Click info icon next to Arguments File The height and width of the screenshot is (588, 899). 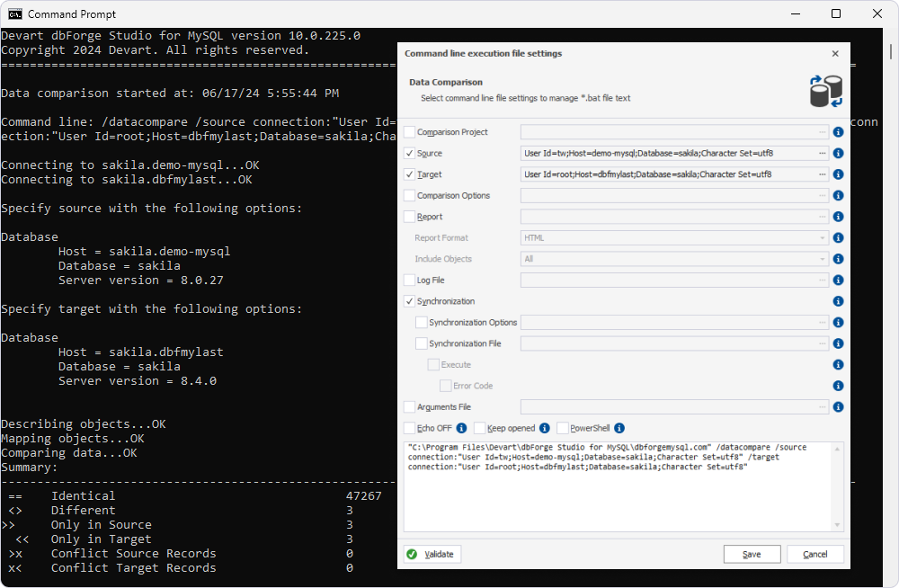(838, 406)
